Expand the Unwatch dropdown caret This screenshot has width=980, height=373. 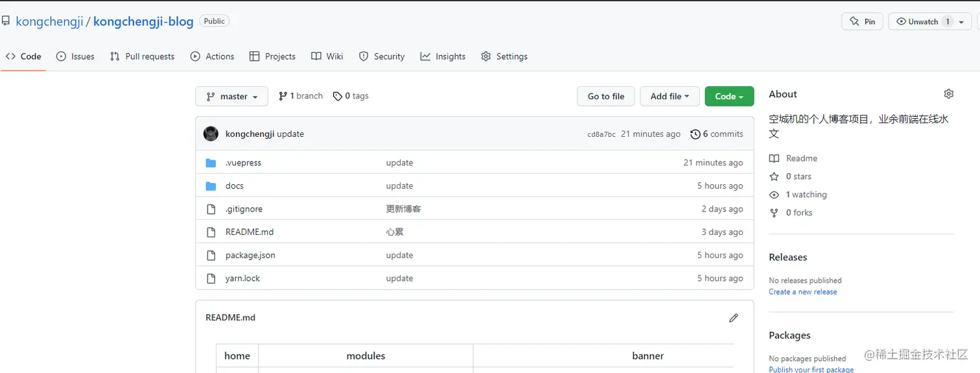tap(962, 21)
